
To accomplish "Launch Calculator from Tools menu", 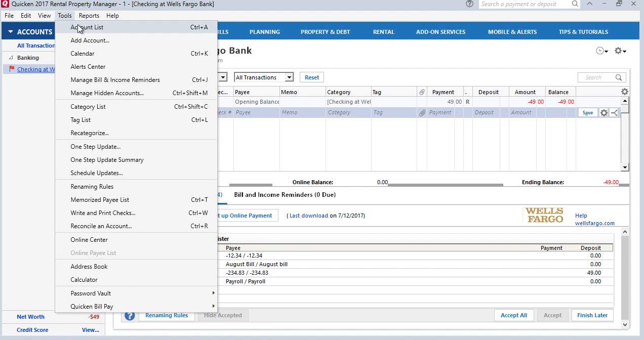I will pos(136,280).
